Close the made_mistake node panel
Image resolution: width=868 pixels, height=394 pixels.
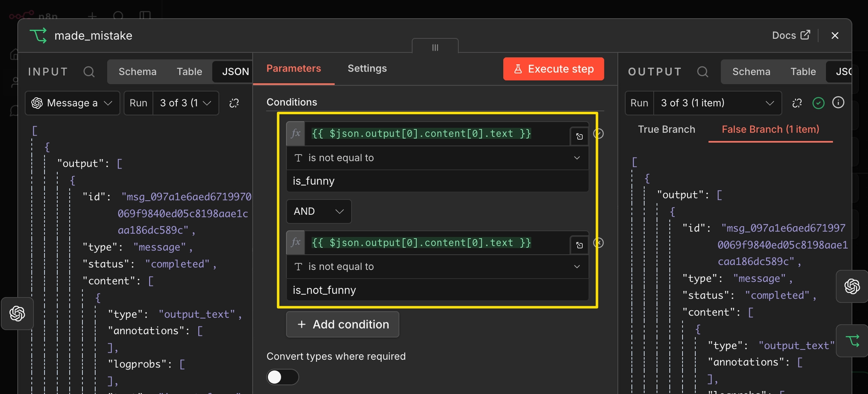[835, 36]
